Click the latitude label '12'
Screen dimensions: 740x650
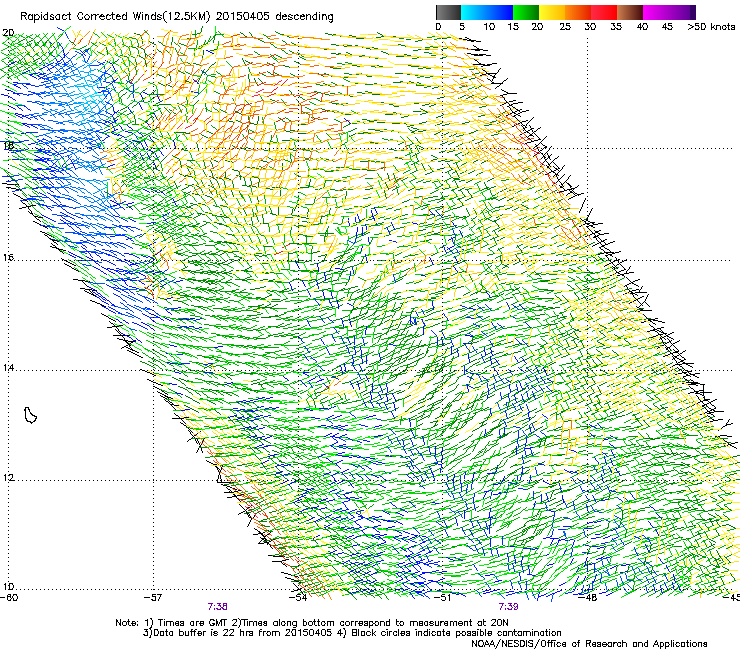click(x=8, y=477)
